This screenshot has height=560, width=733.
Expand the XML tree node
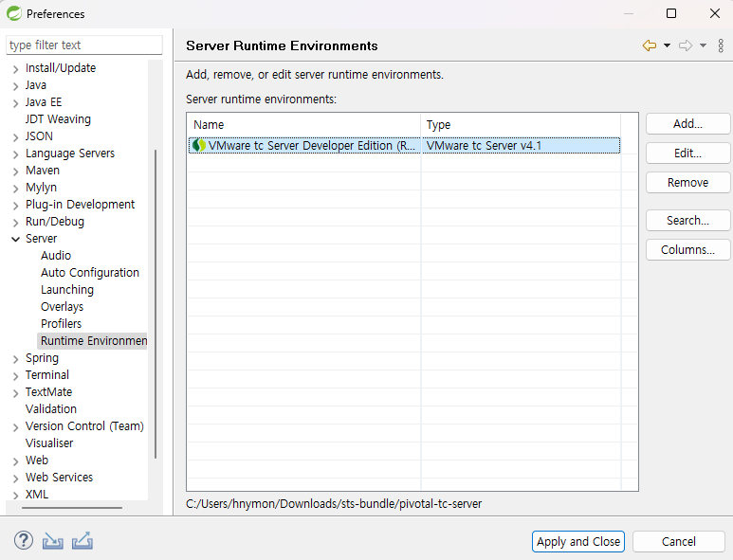15,495
